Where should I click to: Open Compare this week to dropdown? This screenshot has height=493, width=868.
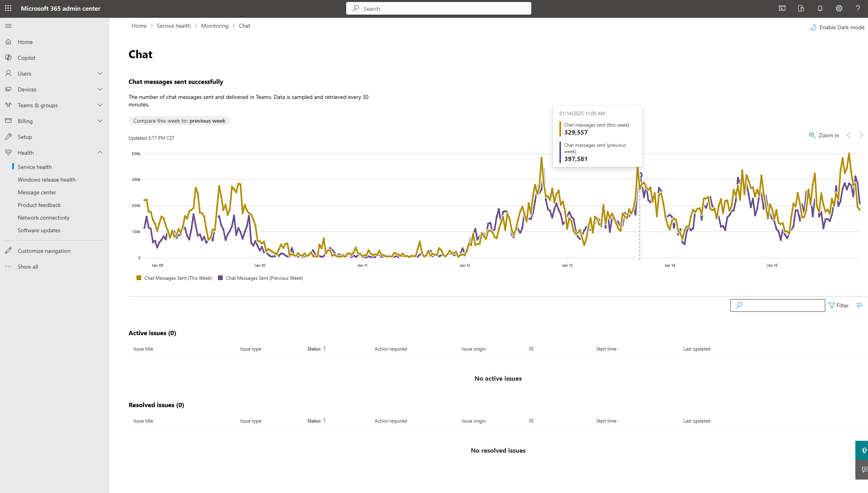tap(179, 121)
